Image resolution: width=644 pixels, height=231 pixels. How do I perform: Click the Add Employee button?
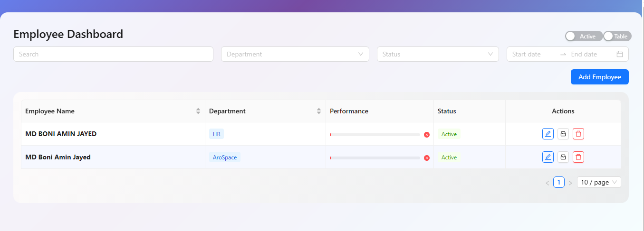click(x=599, y=77)
